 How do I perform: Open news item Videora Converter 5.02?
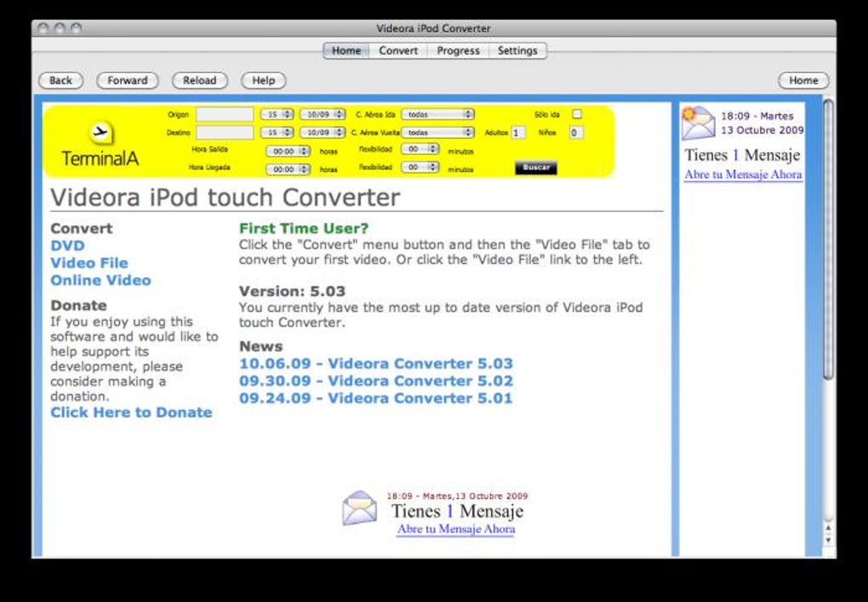tap(376, 381)
